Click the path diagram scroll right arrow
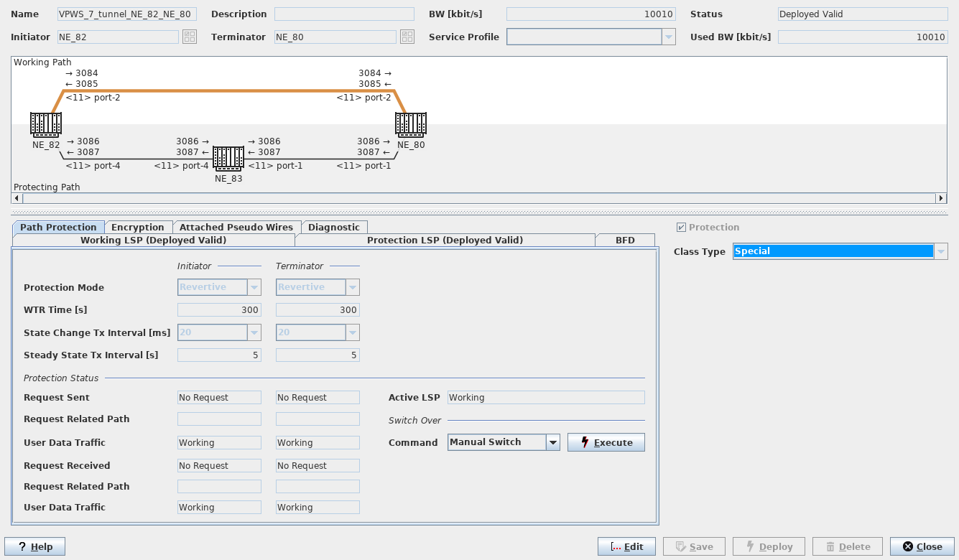Viewport: 959px width, 560px height. 941,198
